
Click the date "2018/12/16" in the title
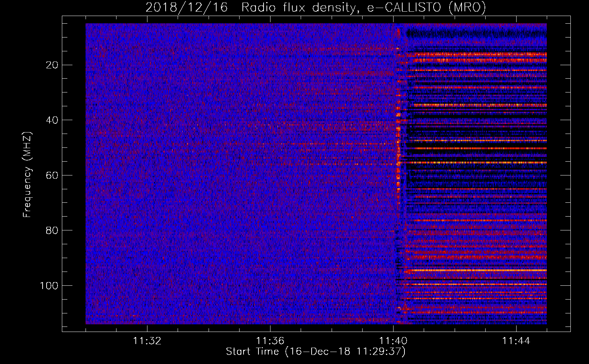coord(187,7)
